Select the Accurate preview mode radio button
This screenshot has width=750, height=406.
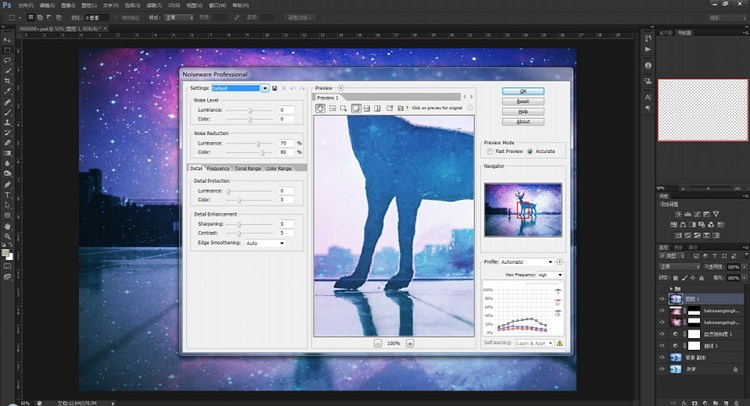530,151
